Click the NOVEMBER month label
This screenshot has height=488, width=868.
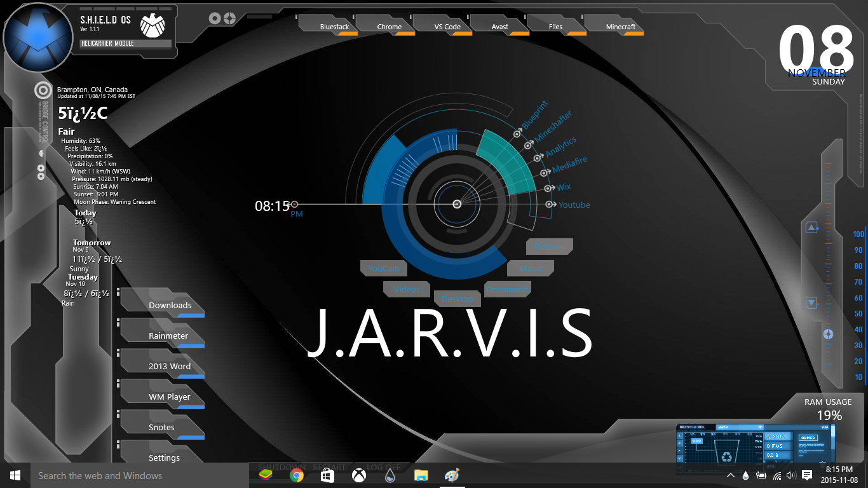(x=817, y=73)
